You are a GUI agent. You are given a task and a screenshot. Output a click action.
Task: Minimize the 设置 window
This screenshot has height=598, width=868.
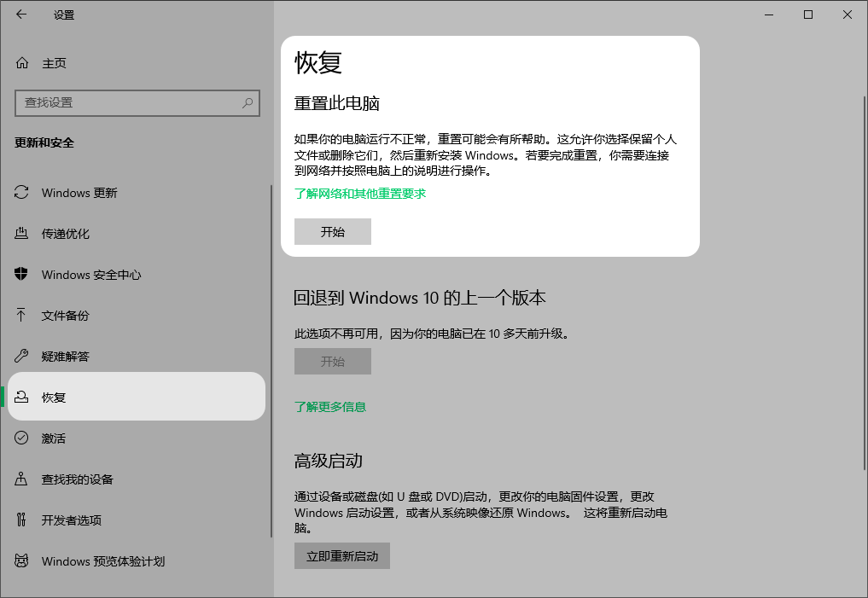coord(769,15)
